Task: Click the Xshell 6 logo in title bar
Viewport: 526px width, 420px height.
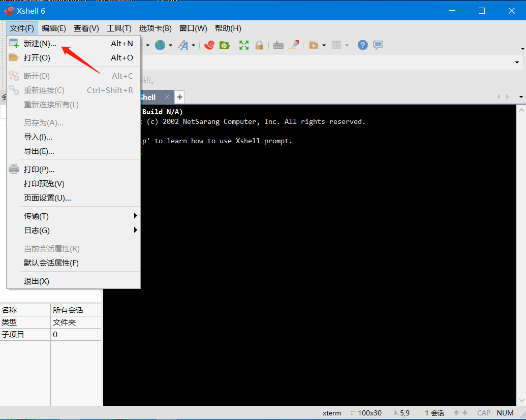Action: 9,11
